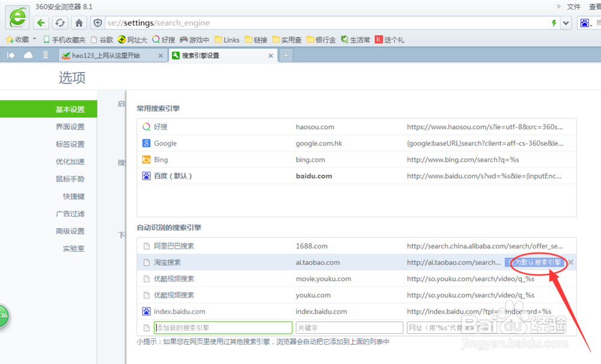Open the Baidu paw search engine selector
Screen dimensions: 601x364
pos(585,23)
